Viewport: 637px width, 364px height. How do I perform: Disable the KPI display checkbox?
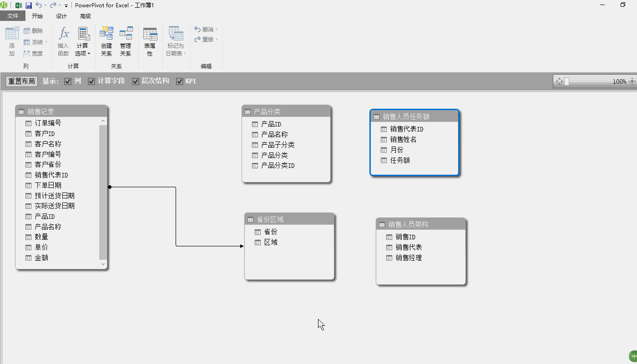180,81
